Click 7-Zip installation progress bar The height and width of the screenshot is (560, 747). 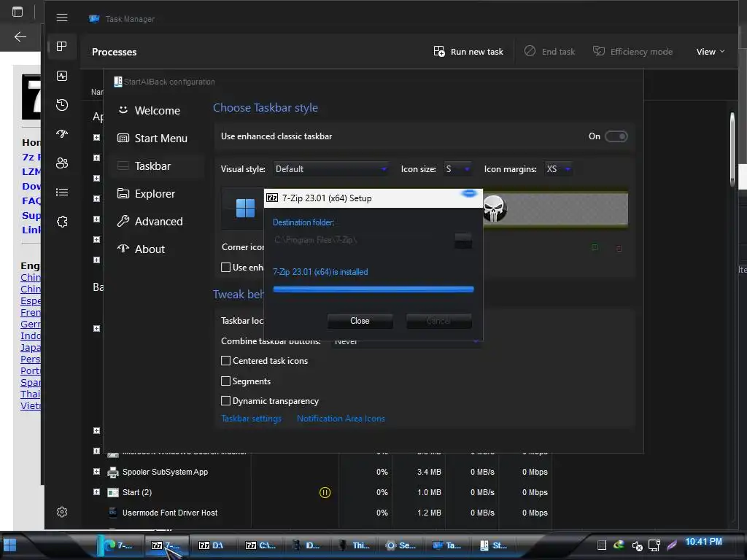(x=373, y=289)
